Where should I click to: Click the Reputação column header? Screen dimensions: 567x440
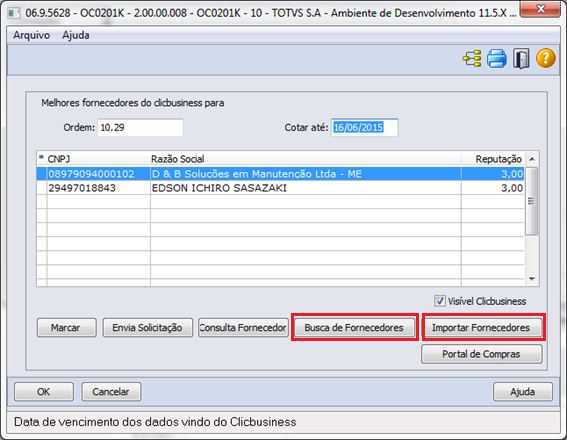tap(493, 159)
